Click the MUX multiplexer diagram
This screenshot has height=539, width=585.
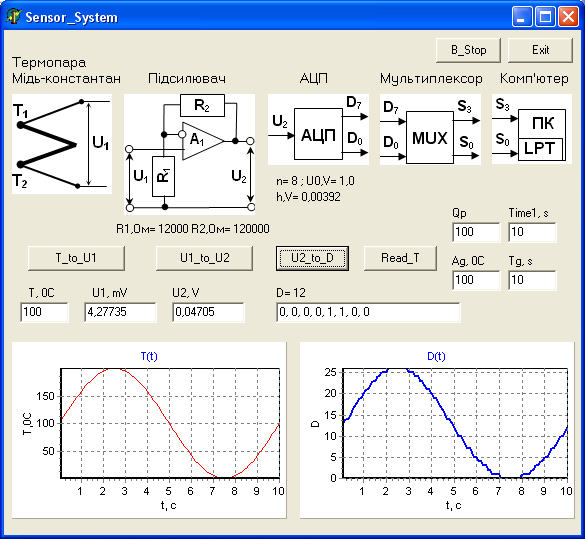[x=430, y=129]
